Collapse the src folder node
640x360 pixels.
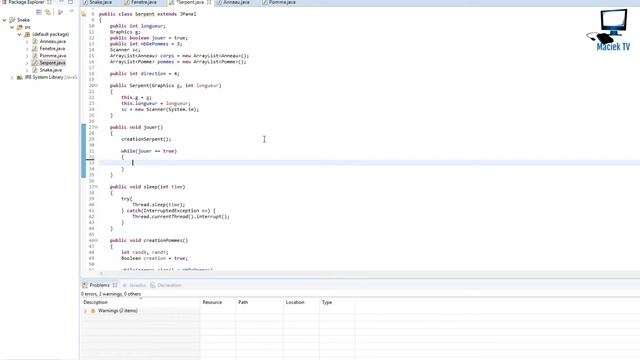[x=12, y=27]
